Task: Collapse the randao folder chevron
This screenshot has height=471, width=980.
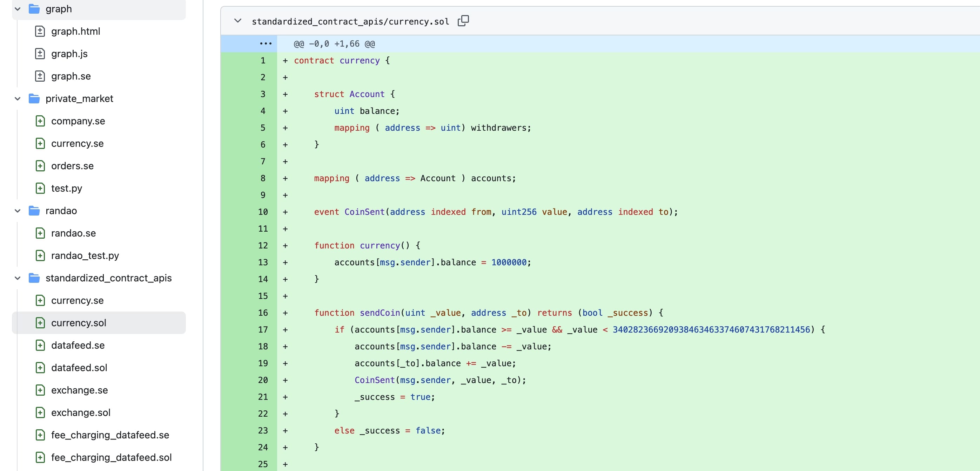Action: pyautogui.click(x=18, y=211)
